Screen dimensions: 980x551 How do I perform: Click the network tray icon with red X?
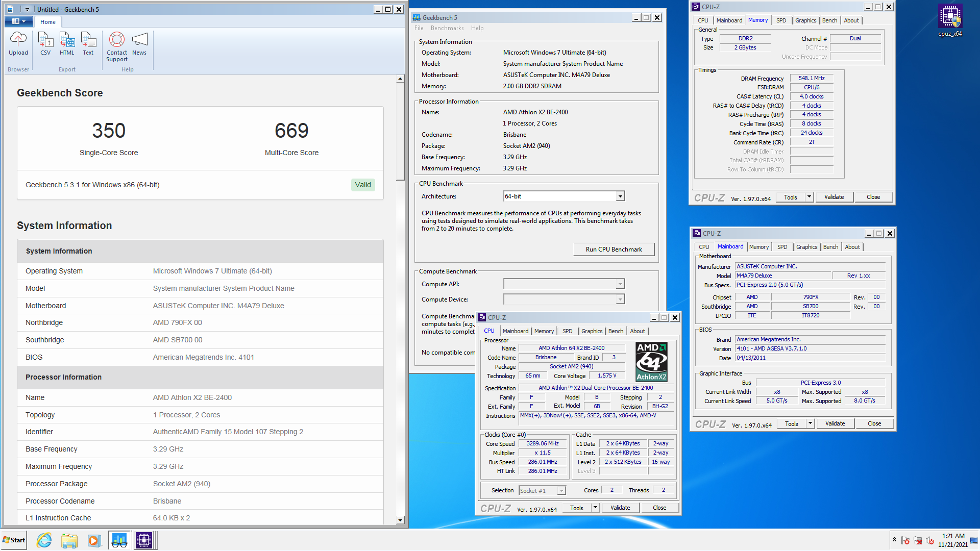(x=918, y=541)
